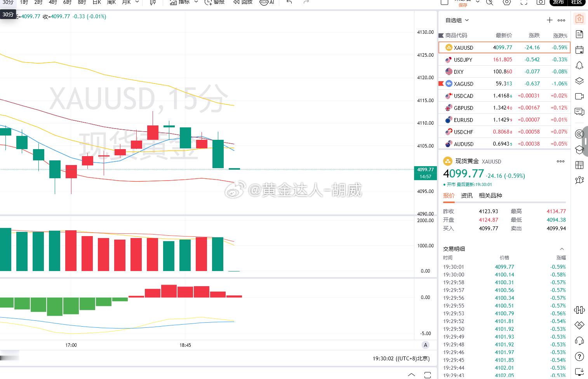The height and width of the screenshot is (379, 588).
Task: Click the 18:45 label on time axis
Action: (185, 345)
